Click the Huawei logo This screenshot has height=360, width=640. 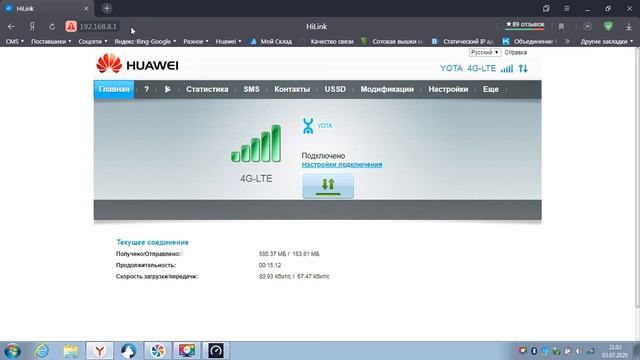(138, 64)
